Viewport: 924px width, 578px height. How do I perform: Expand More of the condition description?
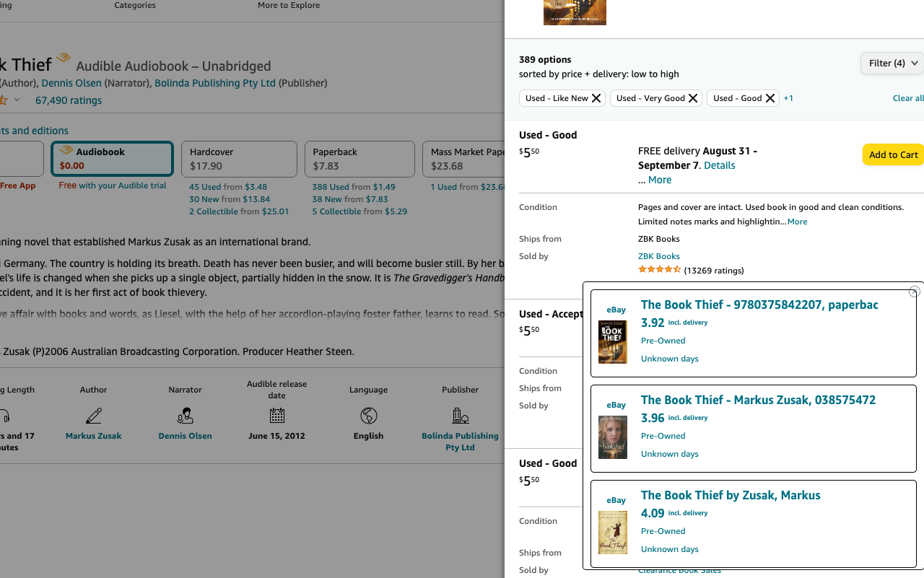pyautogui.click(x=797, y=222)
